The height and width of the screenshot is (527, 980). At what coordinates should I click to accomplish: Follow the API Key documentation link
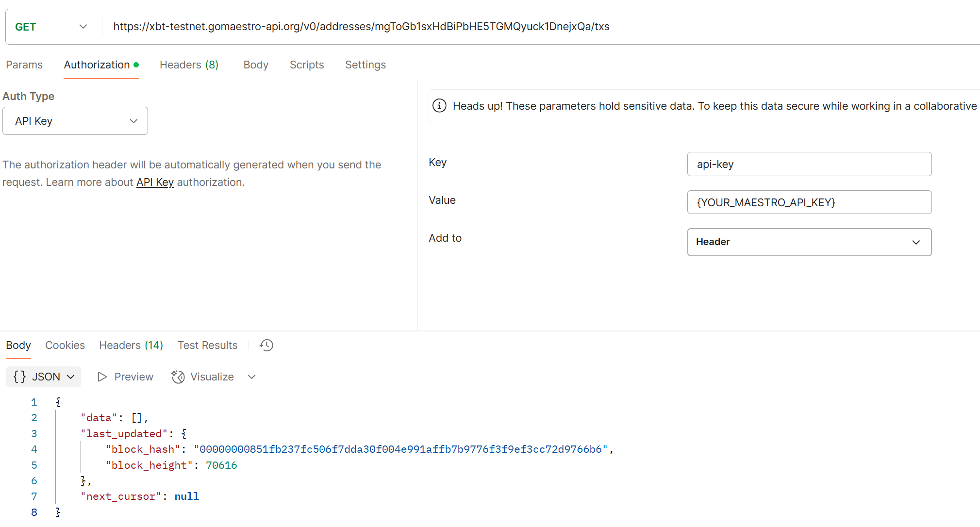pos(155,182)
